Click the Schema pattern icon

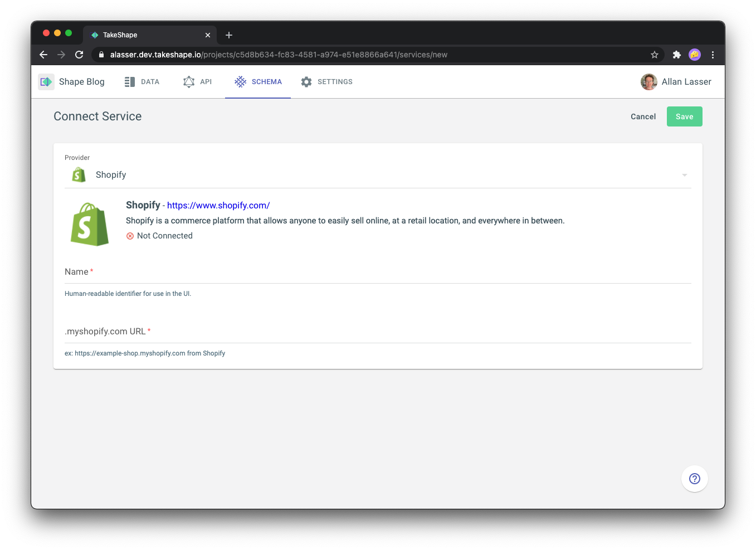241,82
